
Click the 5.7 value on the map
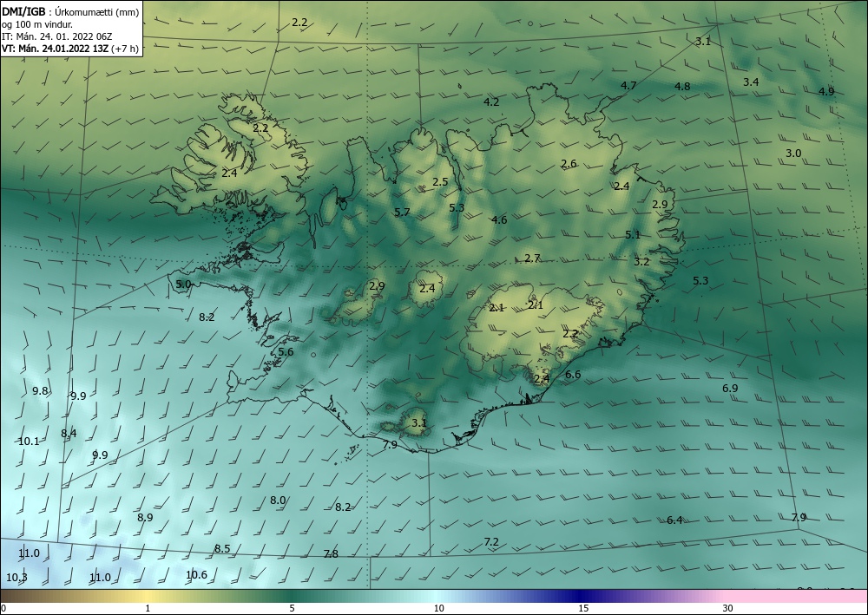402,212
